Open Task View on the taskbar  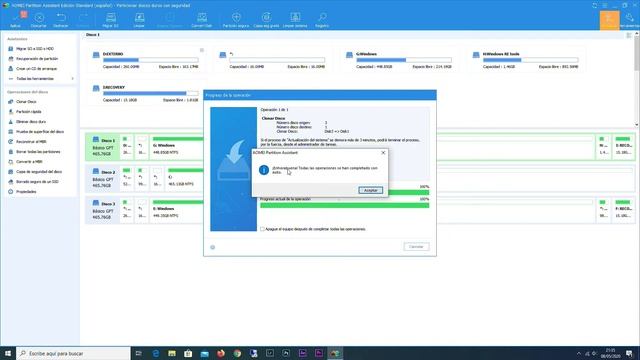click(138, 353)
